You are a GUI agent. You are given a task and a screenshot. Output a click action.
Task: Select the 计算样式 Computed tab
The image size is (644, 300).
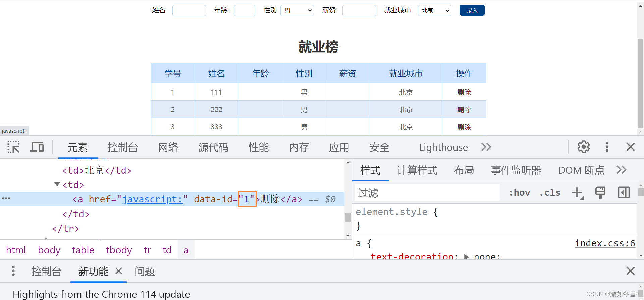click(417, 170)
